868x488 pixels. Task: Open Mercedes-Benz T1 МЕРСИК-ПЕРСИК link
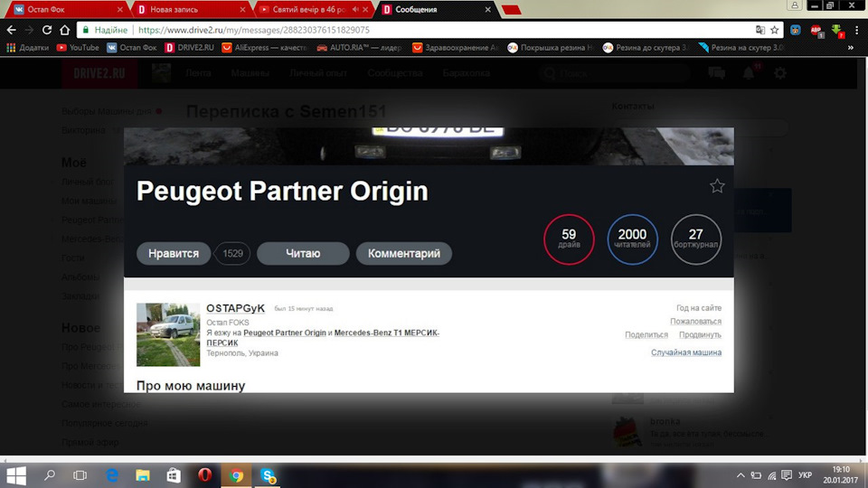pos(386,333)
